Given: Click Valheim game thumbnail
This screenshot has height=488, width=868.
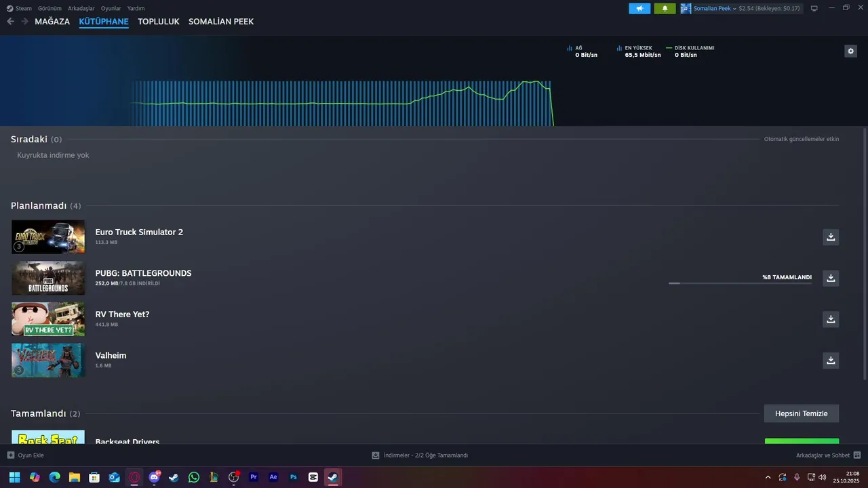Looking at the screenshot, I should (x=48, y=360).
